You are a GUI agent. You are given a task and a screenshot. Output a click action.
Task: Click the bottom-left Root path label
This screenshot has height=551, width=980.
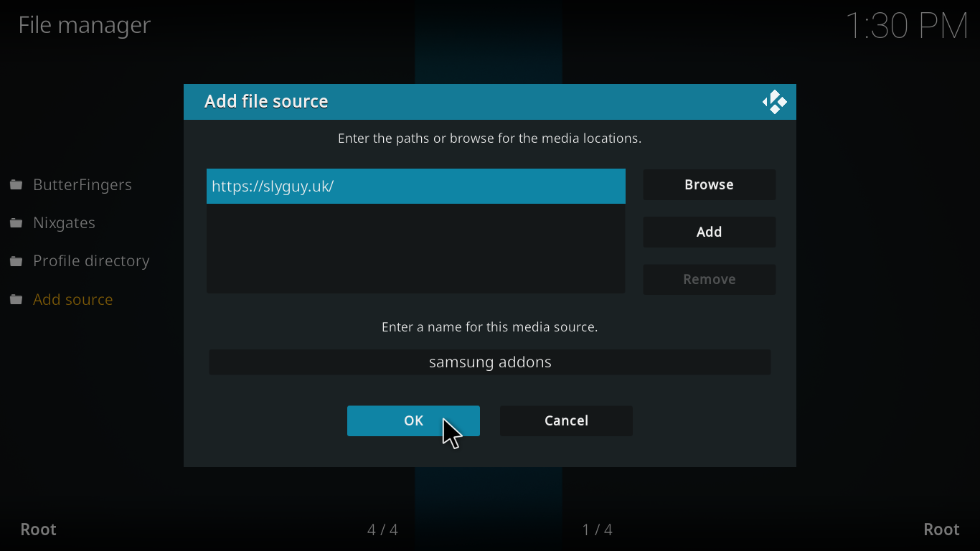click(39, 529)
